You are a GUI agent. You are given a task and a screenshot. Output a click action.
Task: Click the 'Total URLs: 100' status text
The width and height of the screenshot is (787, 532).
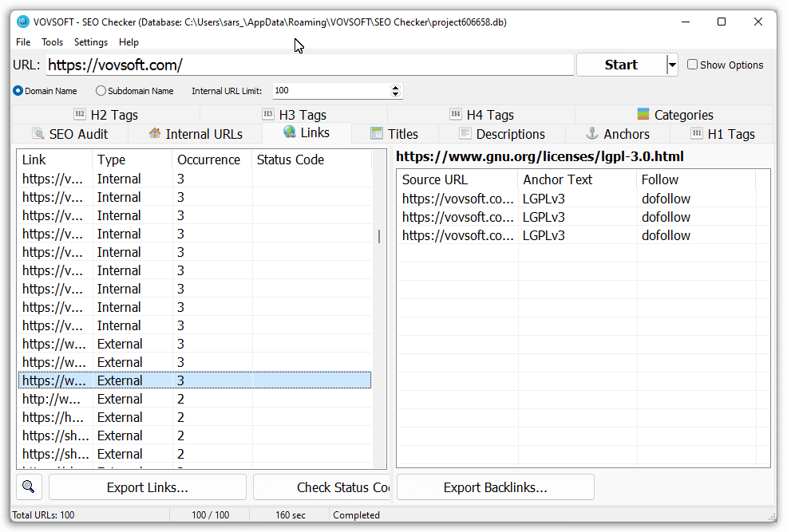tap(43, 515)
